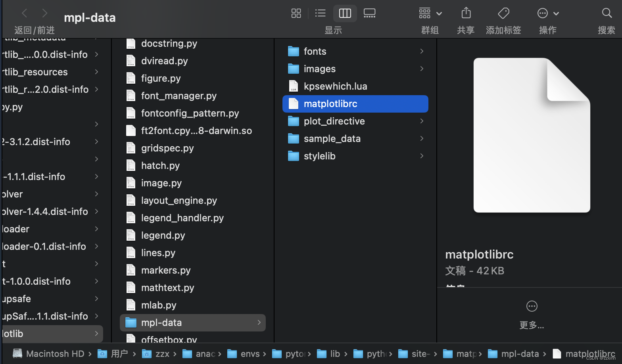Click the stylelib folder icon
The image size is (622, 364).
pyautogui.click(x=293, y=156)
